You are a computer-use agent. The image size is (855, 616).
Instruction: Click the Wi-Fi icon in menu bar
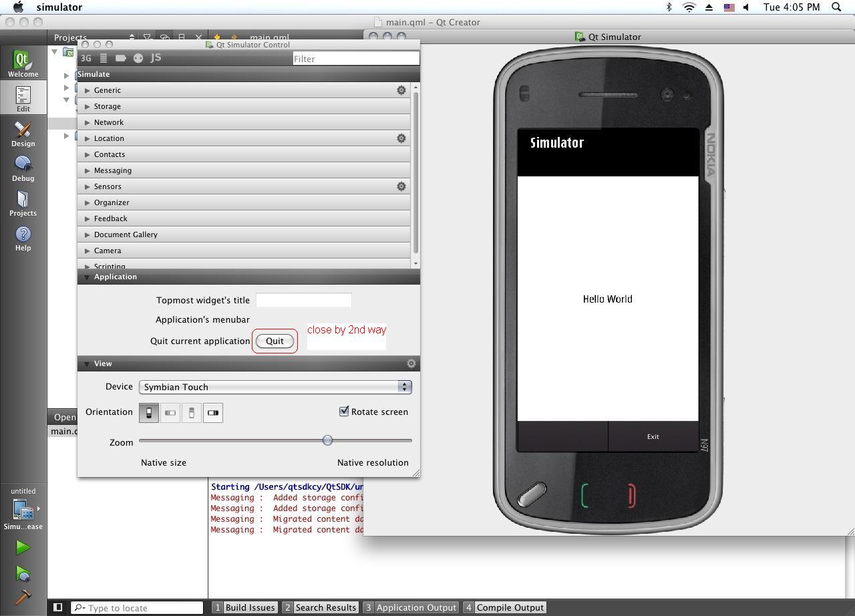coord(689,7)
